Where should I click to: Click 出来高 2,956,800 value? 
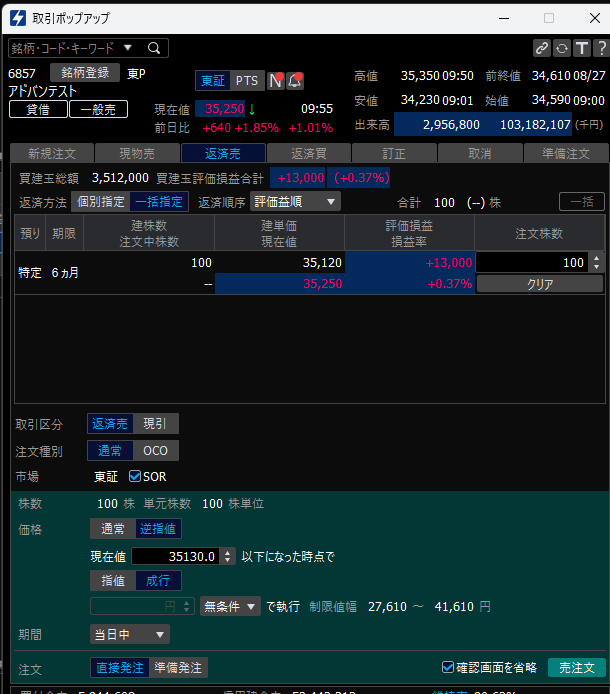(451, 124)
